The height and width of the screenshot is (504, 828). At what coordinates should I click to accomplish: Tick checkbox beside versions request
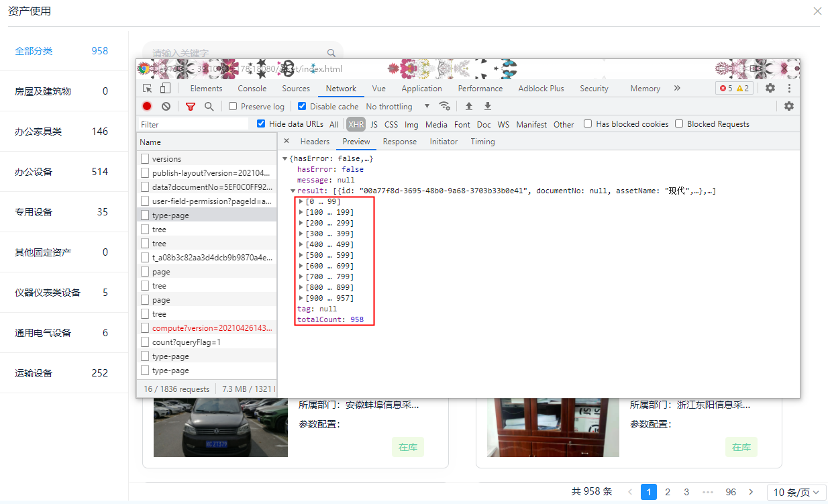tap(144, 158)
